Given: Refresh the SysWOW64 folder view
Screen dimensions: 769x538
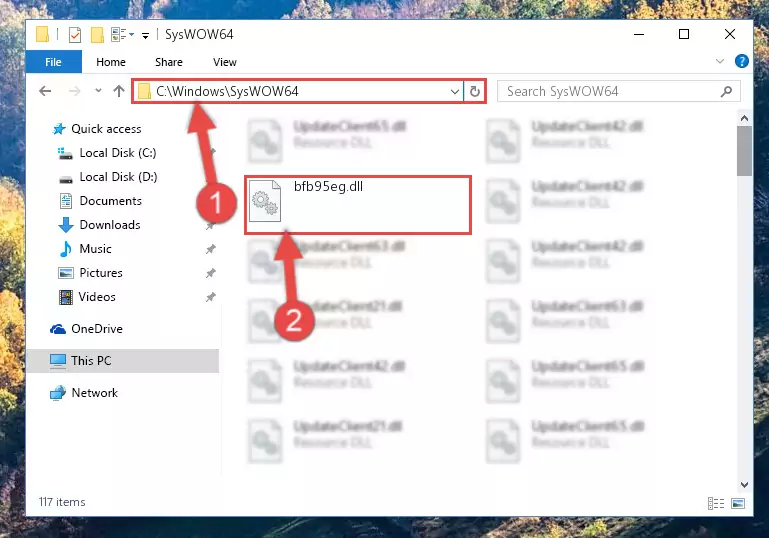Looking at the screenshot, I should coord(475,92).
